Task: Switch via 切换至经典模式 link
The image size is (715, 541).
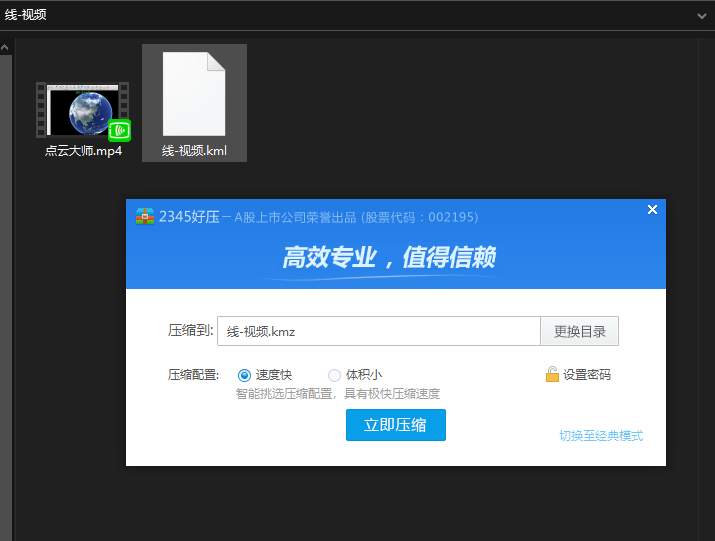Action: (601, 436)
